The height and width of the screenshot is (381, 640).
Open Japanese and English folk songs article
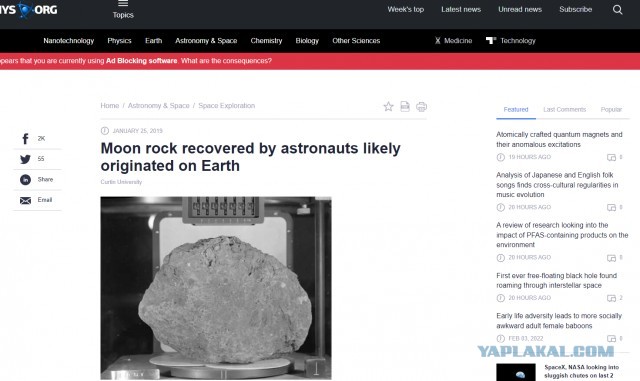coord(557,185)
